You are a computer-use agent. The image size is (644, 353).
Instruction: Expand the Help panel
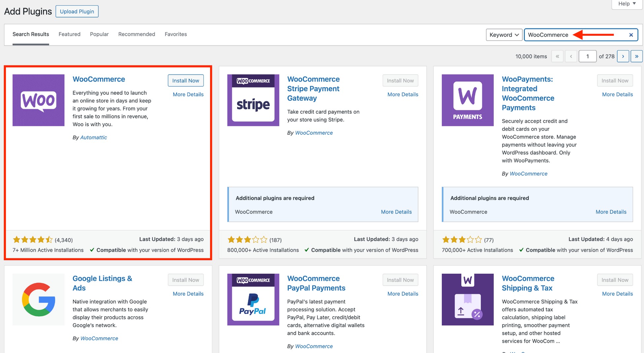627,4
